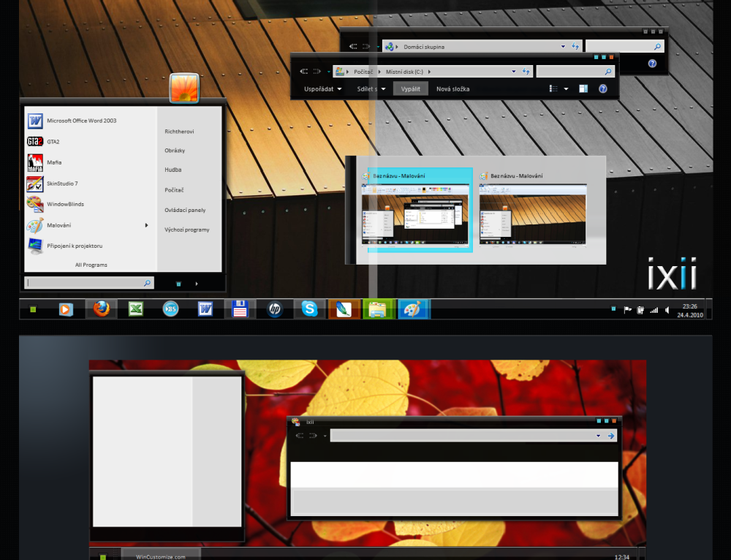The width and height of the screenshot is (731, 560).
Task: Select Ovládací panely in the Start menu
Action: (185, 210)
